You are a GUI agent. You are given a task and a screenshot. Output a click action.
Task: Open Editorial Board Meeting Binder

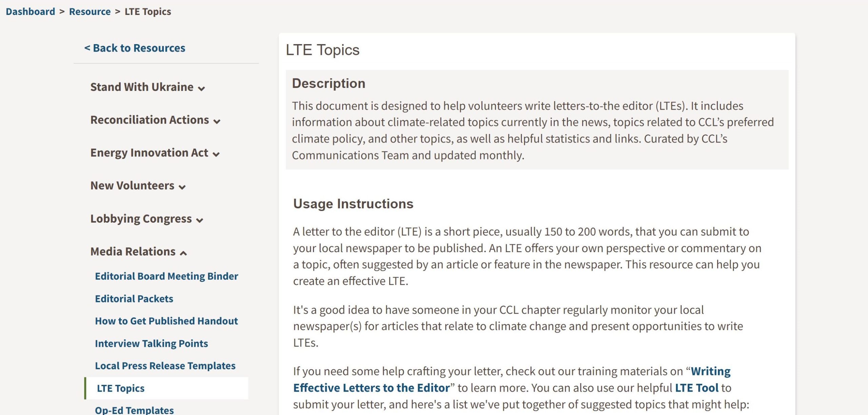coord(166,276)
